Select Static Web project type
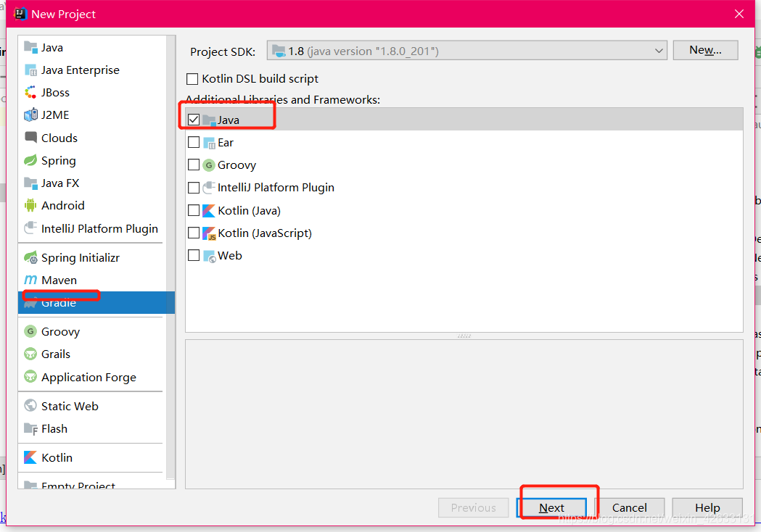The image size is (761, 532). [x=92, y=406]
